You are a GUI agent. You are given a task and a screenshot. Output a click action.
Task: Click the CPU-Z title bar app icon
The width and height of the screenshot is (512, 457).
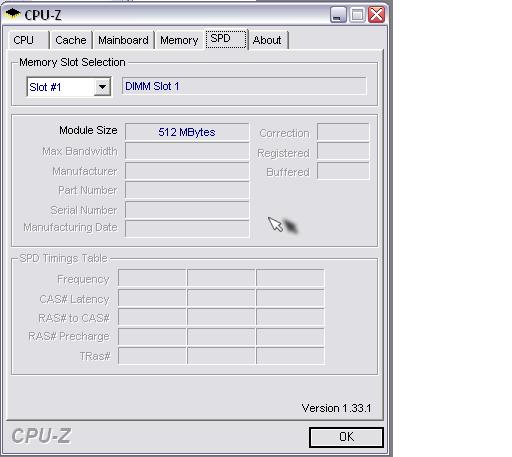tap(13, 14)
